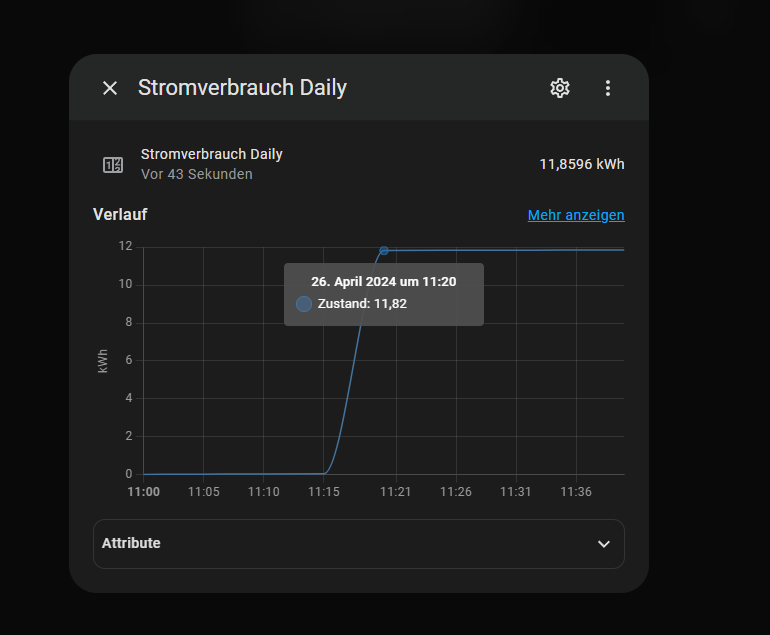This screenshot has height=635, width=770.
Task: Click the tooltip date '26. April 2024 um 11:20'
Action: (x=383, y=282)
